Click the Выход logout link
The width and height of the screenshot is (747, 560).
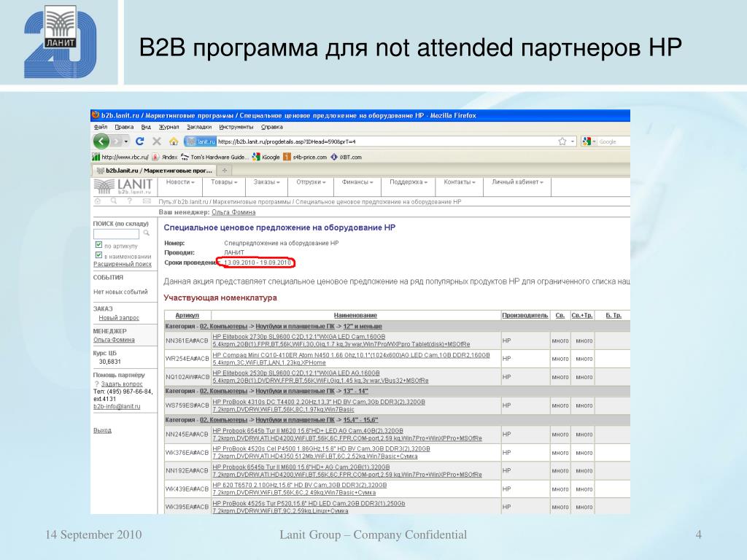[102, 430]
